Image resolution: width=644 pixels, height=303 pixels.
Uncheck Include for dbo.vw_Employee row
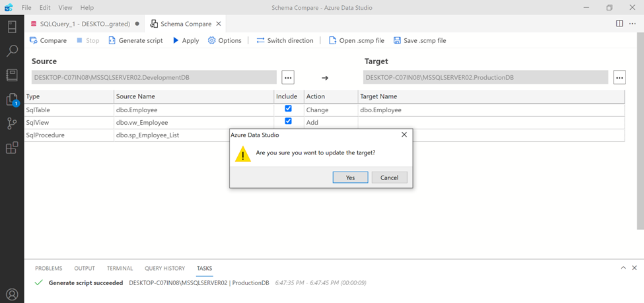point(288,121)
